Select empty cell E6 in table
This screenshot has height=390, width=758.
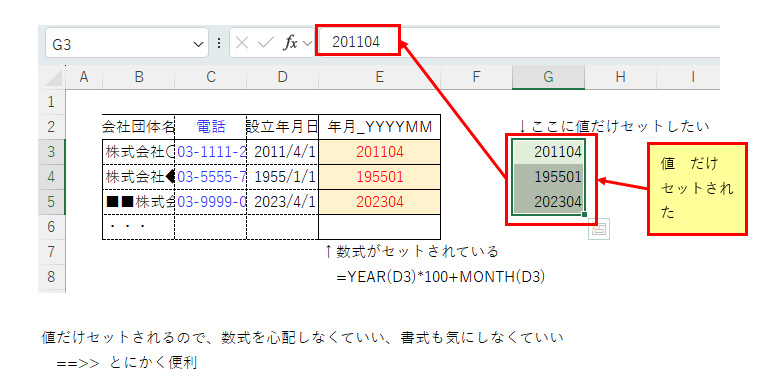[x=379, y=227]
